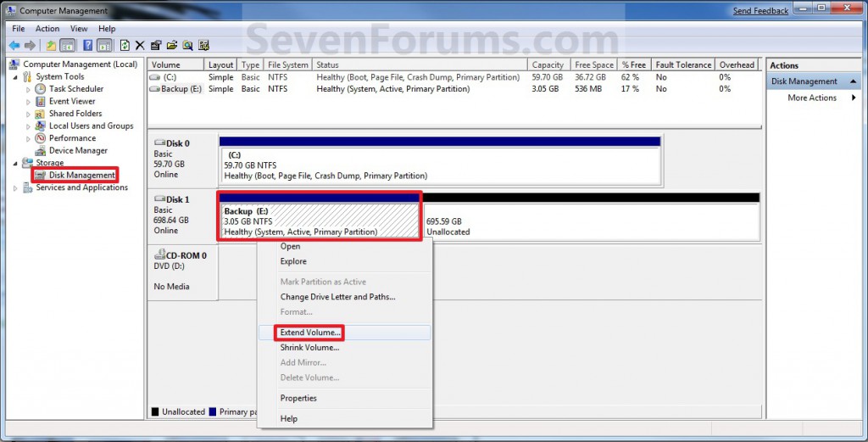Screen dimensions: 868x442
Task: Sort by the File System column header
Action: tap(287, 64)
